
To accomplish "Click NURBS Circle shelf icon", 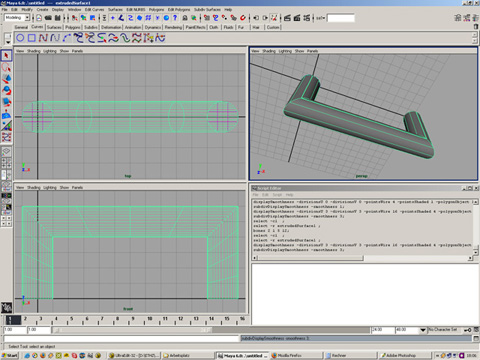I will [x=20, y=38].
